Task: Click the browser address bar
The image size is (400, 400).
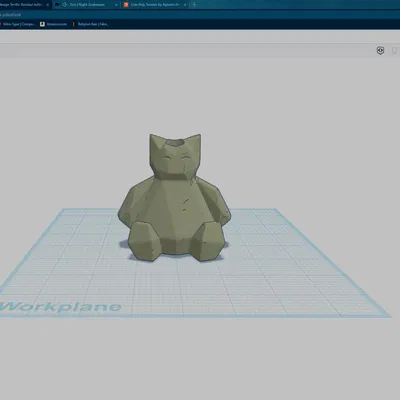Action: [200, 15]
